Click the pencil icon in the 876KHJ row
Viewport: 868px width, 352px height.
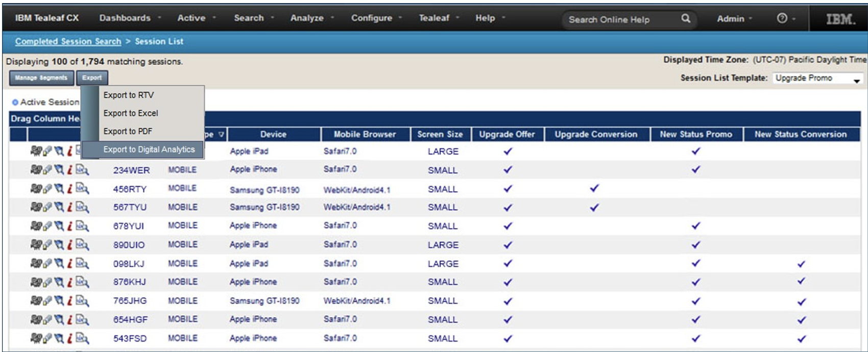pyautogui.click(x=47, y=282)
